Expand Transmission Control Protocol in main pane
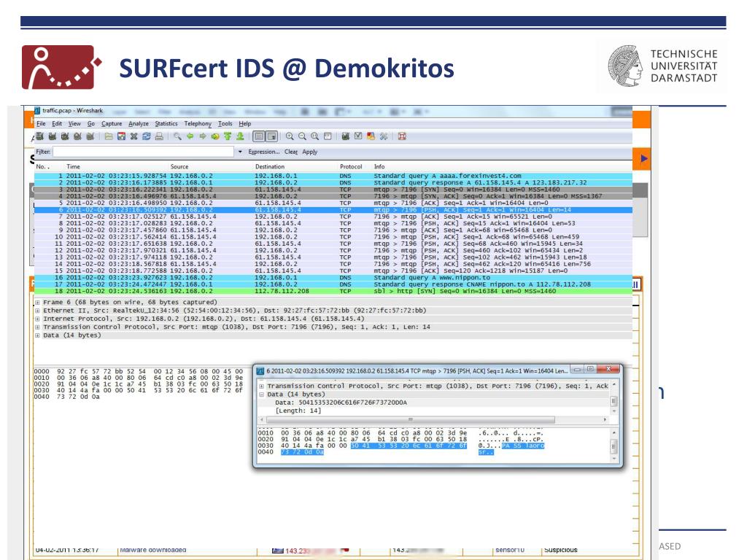The width and height of the screenshot is (747, 560). 38,327
